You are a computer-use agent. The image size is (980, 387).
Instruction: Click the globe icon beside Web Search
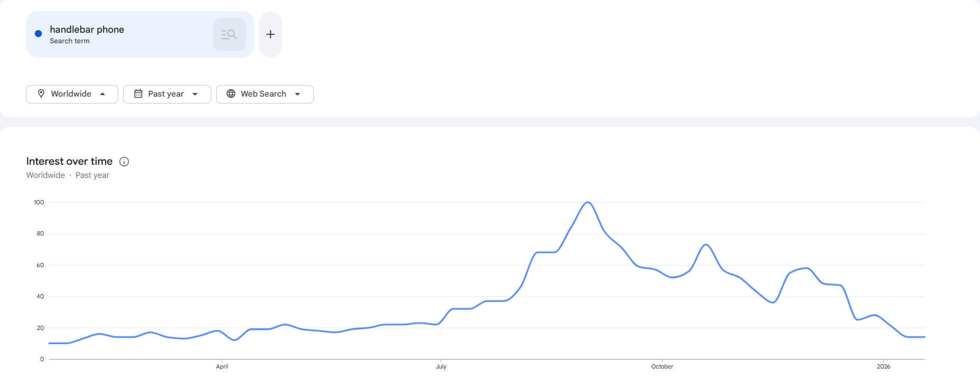click(x=231, y=93)
